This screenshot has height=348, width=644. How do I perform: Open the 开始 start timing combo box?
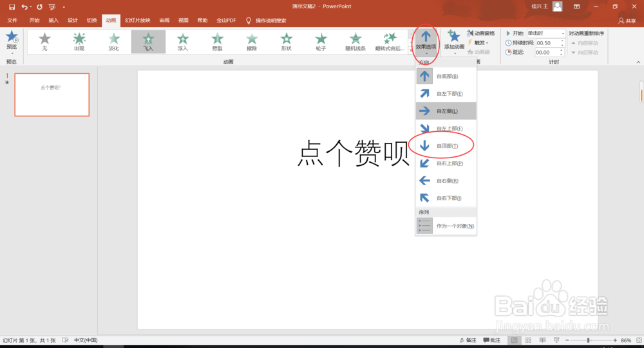546,33
